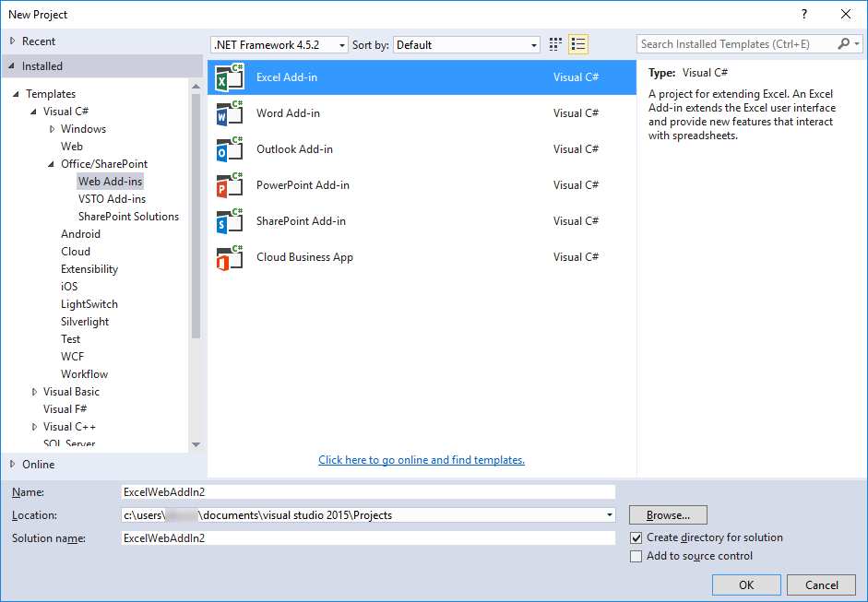Click the Browse... button
Viewport: 868px width, 602px height.
668,515
